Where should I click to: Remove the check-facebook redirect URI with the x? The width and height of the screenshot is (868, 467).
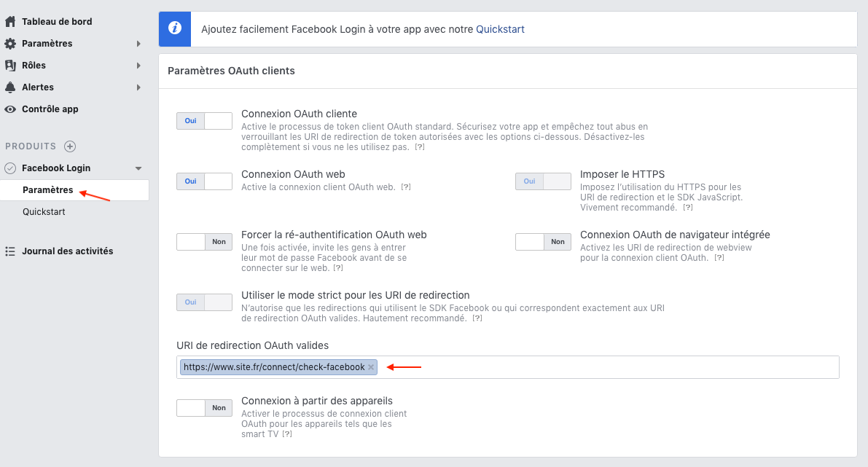pos(371,367)
